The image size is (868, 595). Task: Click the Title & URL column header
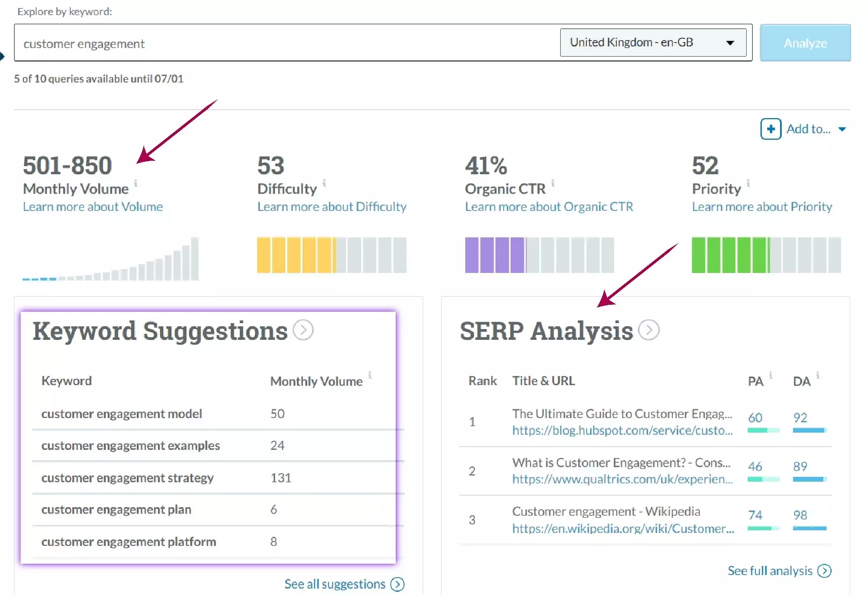(x=543, y=381)
